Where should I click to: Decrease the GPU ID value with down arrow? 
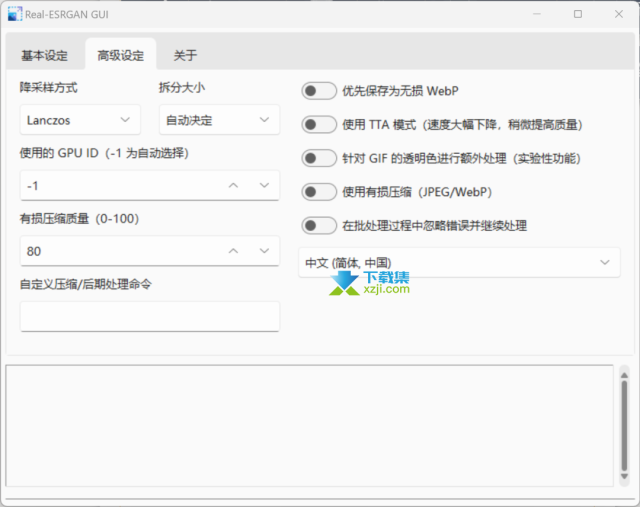[x=264, y=186]
